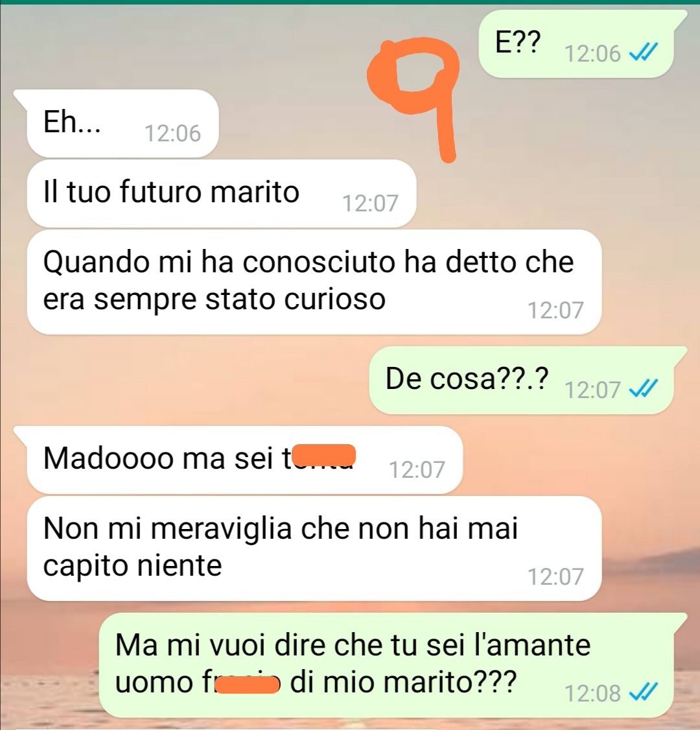Tap the 12:06 timestamp on 'Eh...' message
Viewport: 700px width, 730px height.
172,133
